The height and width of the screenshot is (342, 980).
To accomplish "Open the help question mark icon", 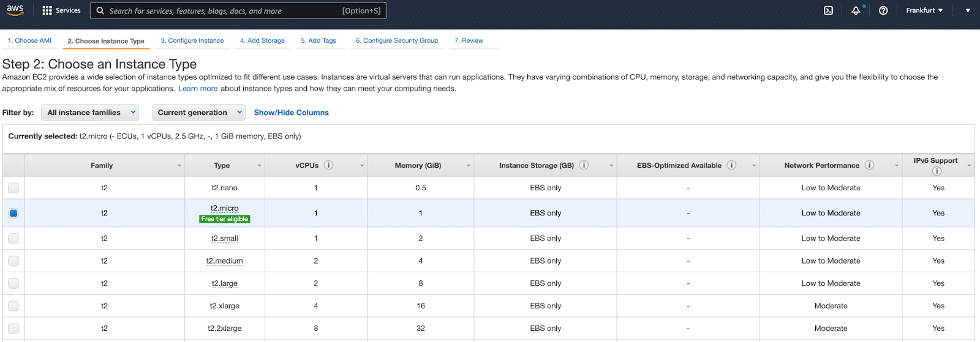I will tap(883, 10).
